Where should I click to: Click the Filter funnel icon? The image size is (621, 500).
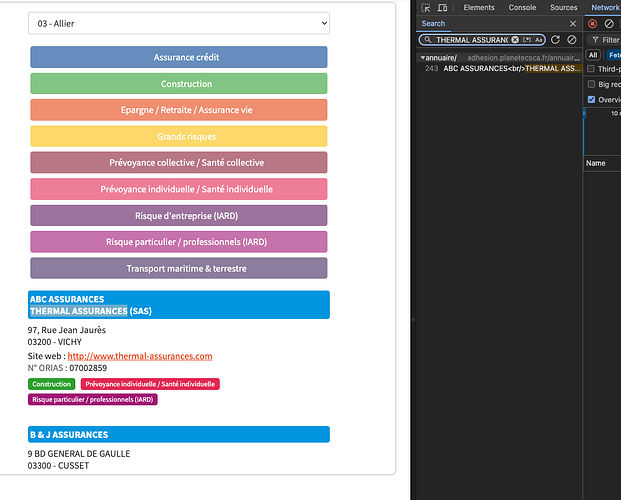click(595, 40)
